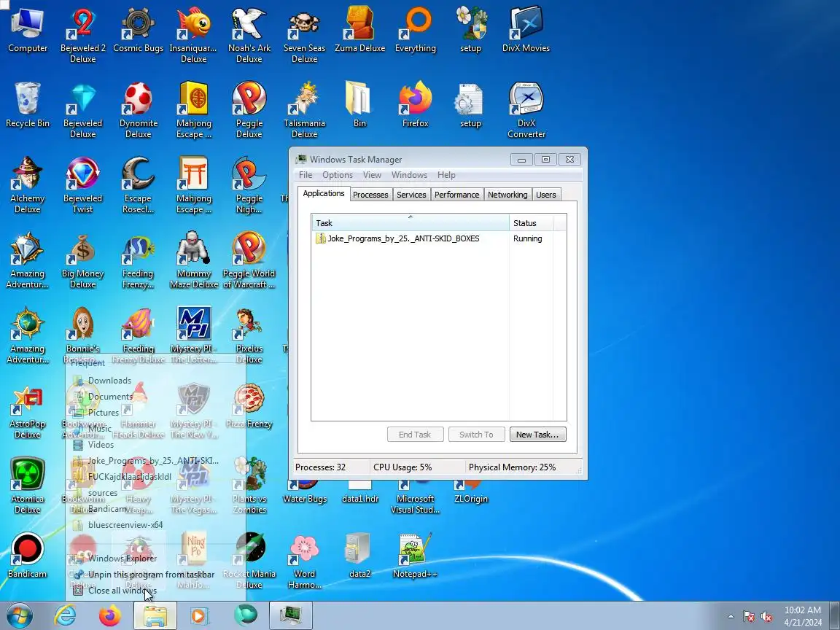Choose Close all windows in jump list
This screenshot has height=630, width=840.
[155, 591]
